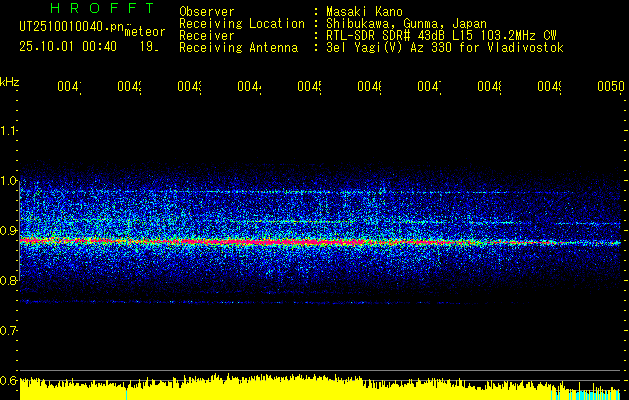Click the kHz axis unit label
629x400 pixels.
[x=10, y=83]
